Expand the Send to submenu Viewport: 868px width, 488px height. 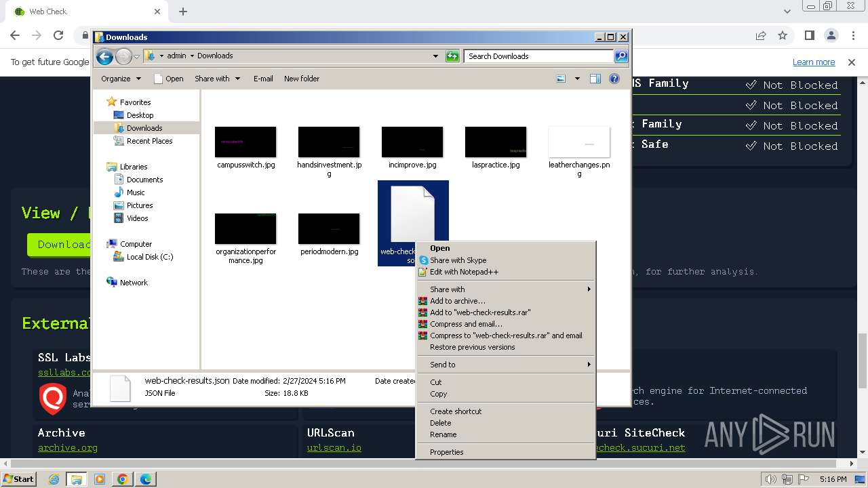[505, 365]
